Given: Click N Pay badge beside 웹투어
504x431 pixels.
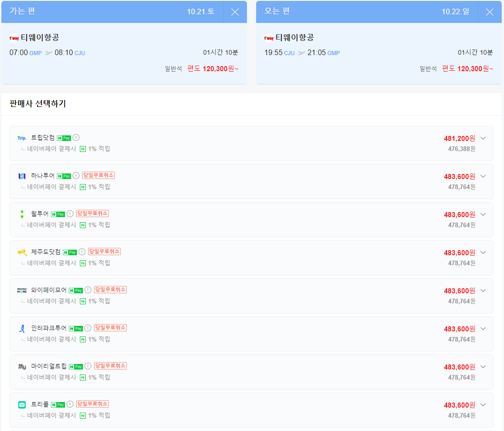Looking at the screenshot, I should 58,214.
